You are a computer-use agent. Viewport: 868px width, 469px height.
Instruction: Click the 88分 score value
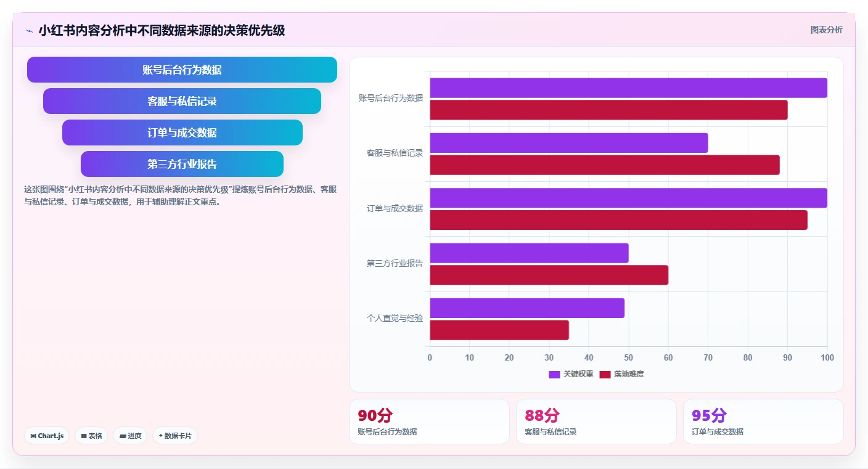click(x=542, y=415)
